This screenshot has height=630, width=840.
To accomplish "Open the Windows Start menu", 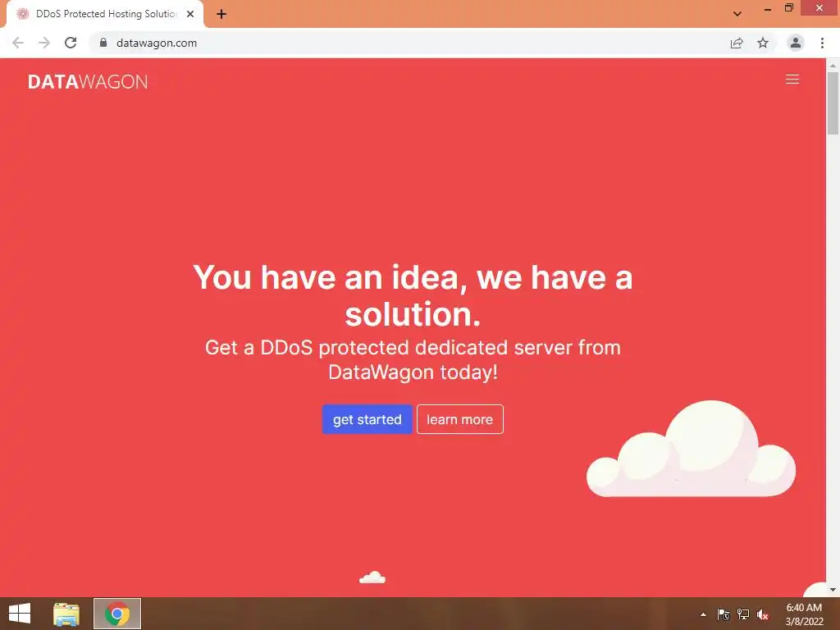I will pyautogui.click(x=20, y=614).
